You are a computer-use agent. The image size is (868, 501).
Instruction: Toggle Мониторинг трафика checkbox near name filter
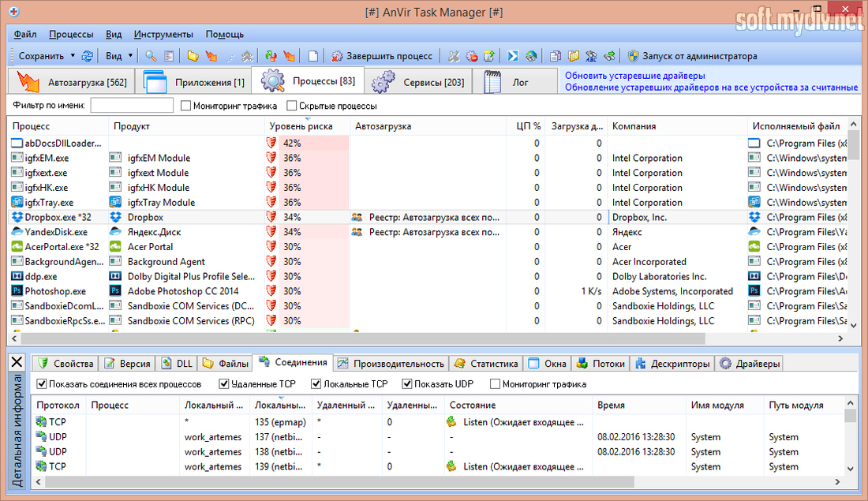(x=186, y=106)
